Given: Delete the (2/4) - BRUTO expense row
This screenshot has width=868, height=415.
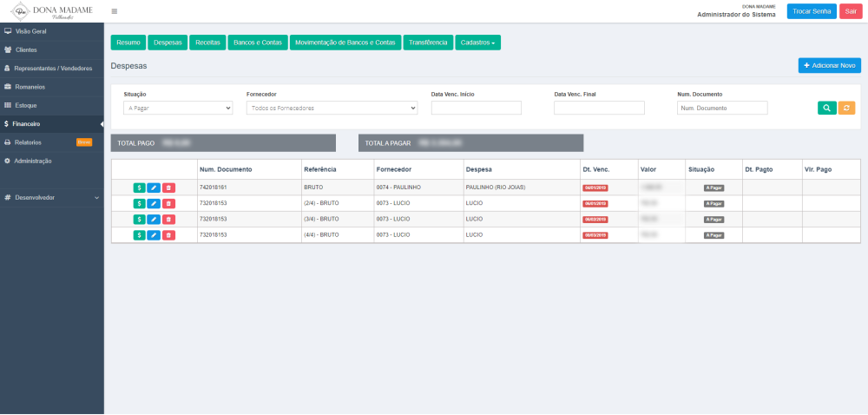Looking at the screenshot, I should pyautogui.click(x=168, y=203).
